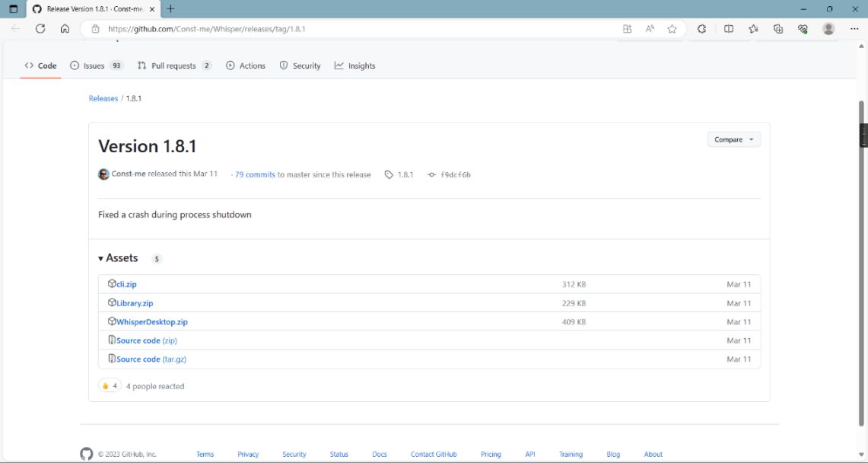Open API footer link

pyautogui.click(x=529, y=454)
